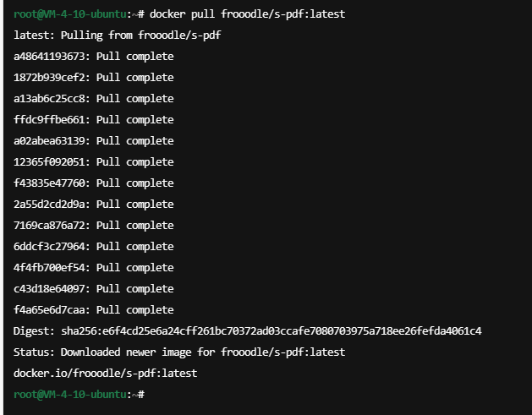Image resolution: width=532 pixels, height=415 pixels.
Task: Click layer ID 12365f092051
Action: 49,161
